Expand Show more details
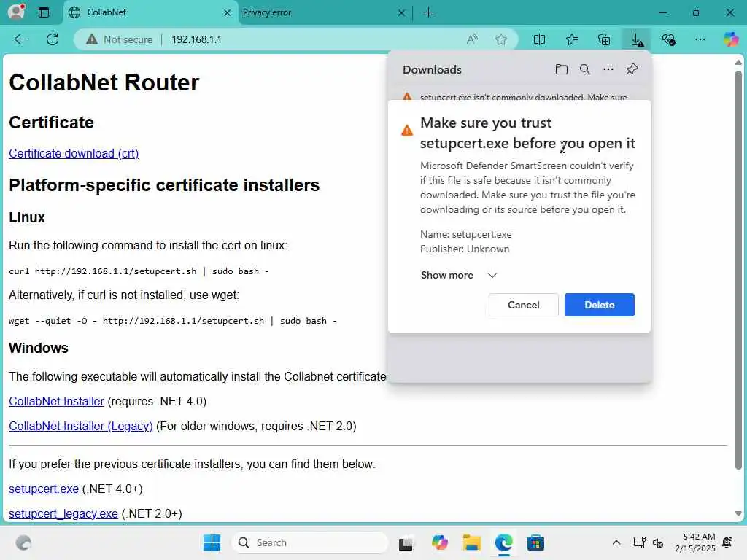This screenshot has height=560, width=747. 458,275
